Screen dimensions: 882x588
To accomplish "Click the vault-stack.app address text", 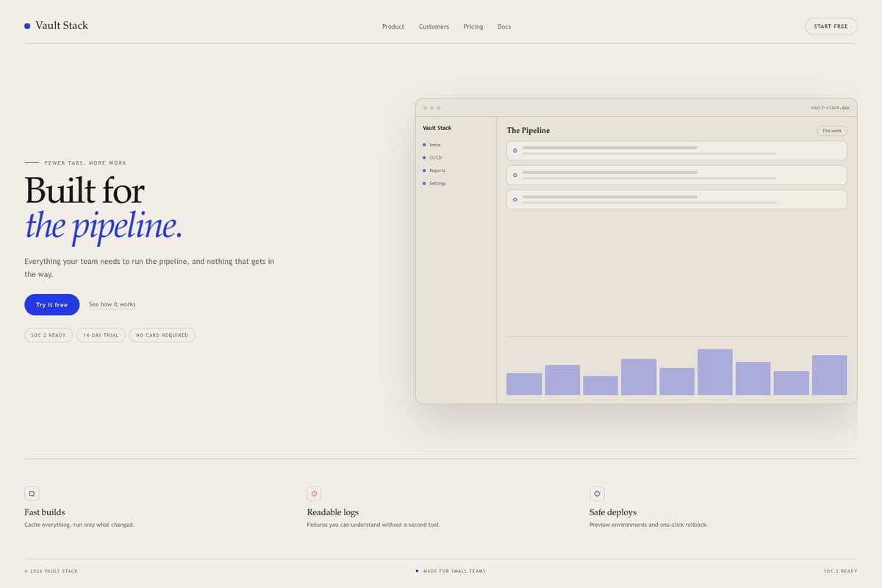I will (830, 107).
